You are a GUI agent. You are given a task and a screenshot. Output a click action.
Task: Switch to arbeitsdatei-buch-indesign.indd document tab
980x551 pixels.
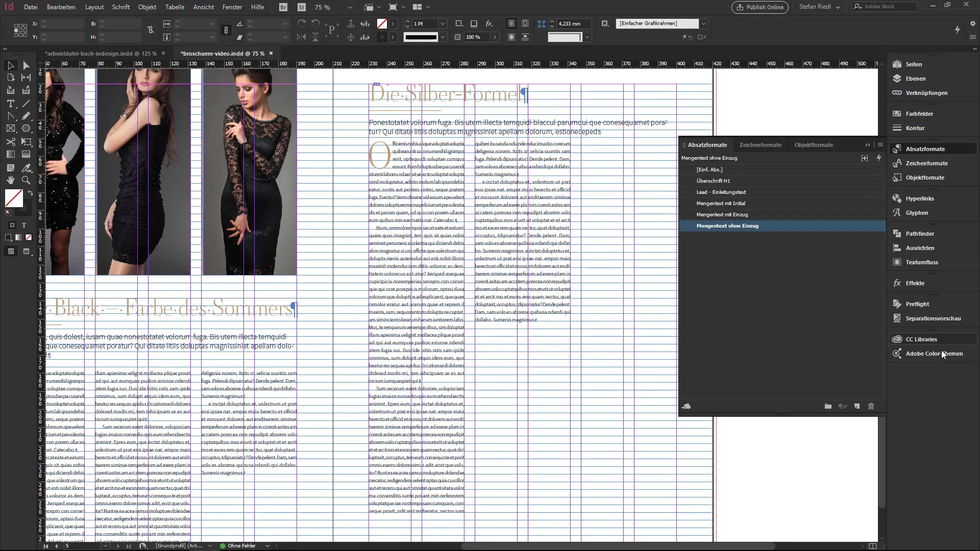pos(100,53)
